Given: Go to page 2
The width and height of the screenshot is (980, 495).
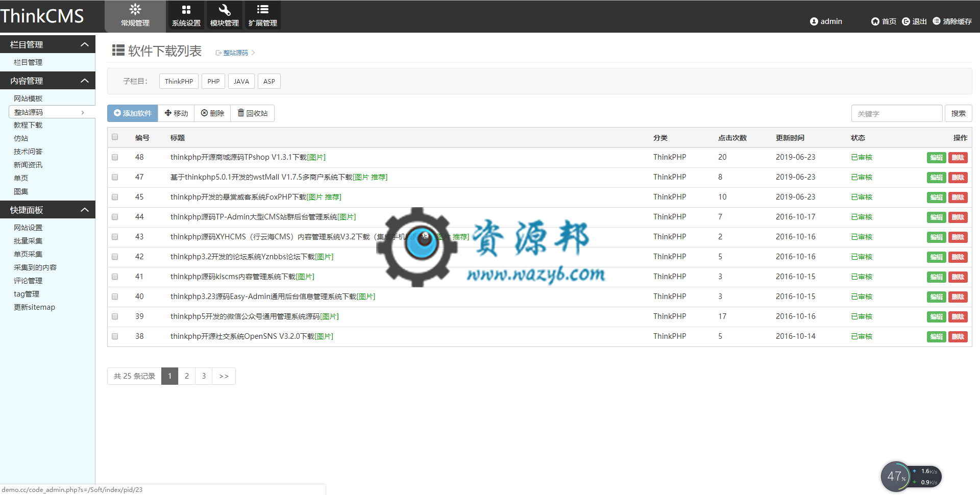Looking at the screenshot, I should click(x=187, y=376).
